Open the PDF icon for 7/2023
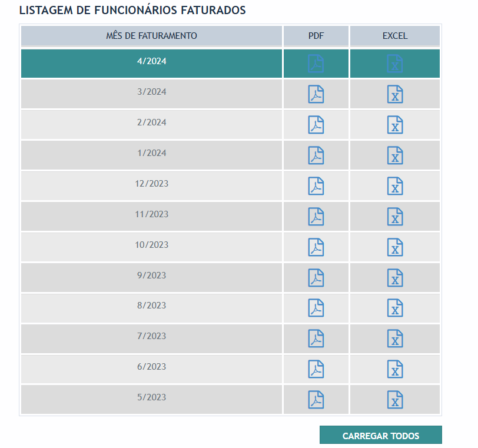This screenshot has width=478, height=448. point(316,339)
